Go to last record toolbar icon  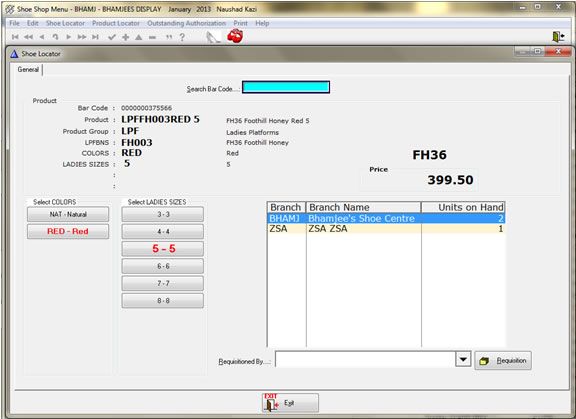(96, 37)
